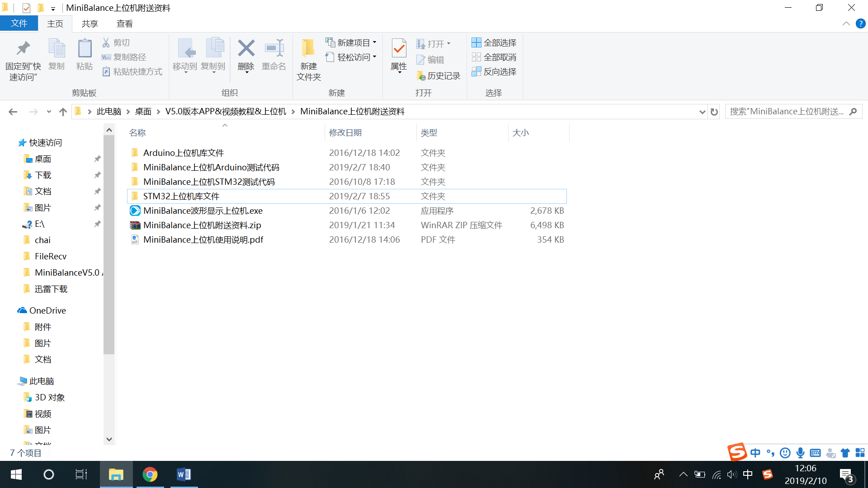This screenshot has width=868, height=488.
Task: Toggle Sogou punctuation mode button
Action: click(770, 453)
